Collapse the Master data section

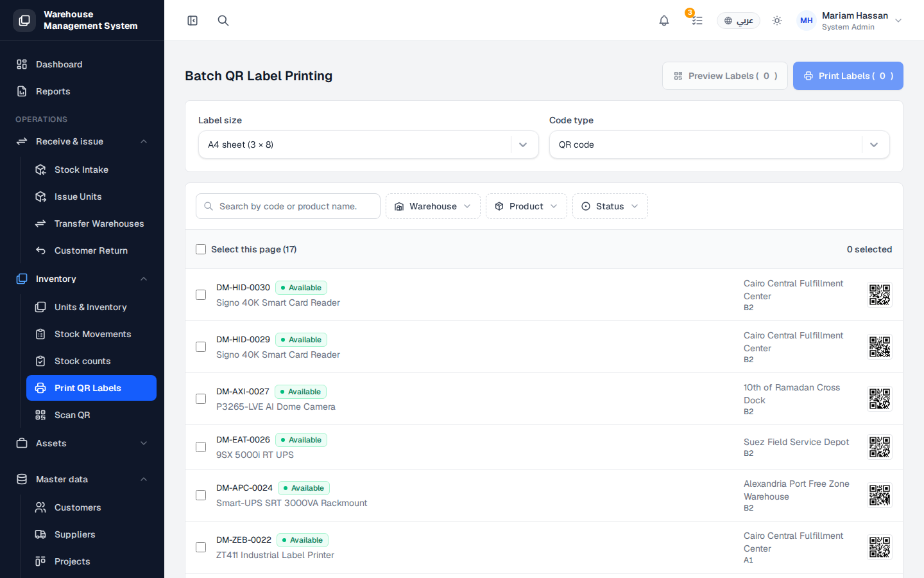coord(82,479)
